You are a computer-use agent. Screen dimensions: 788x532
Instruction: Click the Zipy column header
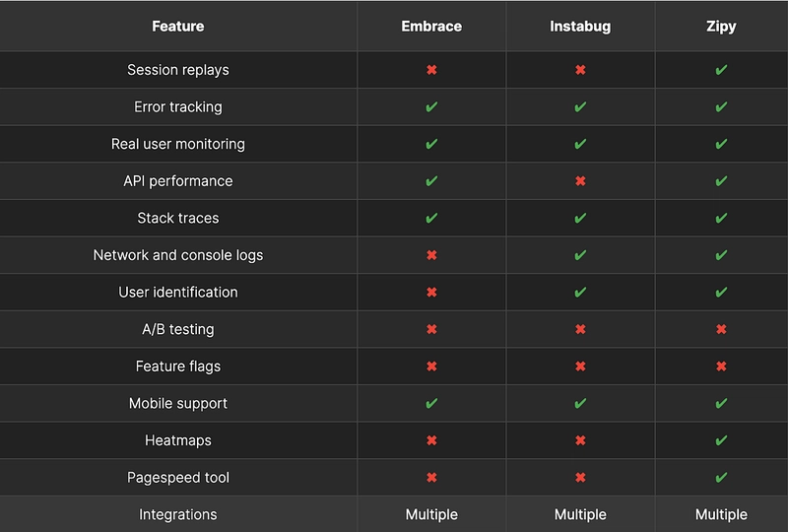coord(721,27)
